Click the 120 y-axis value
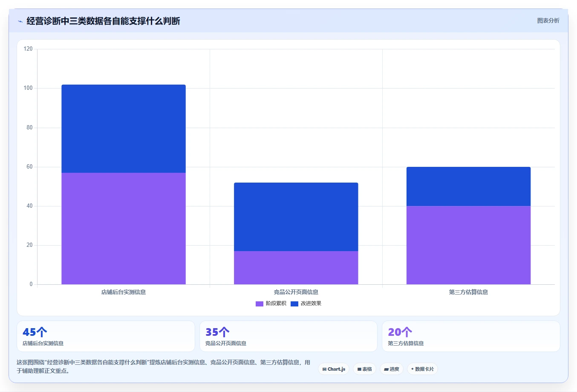Image resolution: width=577 pixels, height=392 pixels. pyautogui.click(x=28, y=49)
